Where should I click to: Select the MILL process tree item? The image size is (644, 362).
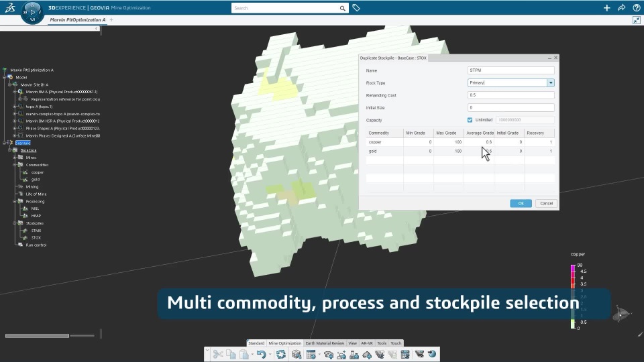click(x=35, y=208)
